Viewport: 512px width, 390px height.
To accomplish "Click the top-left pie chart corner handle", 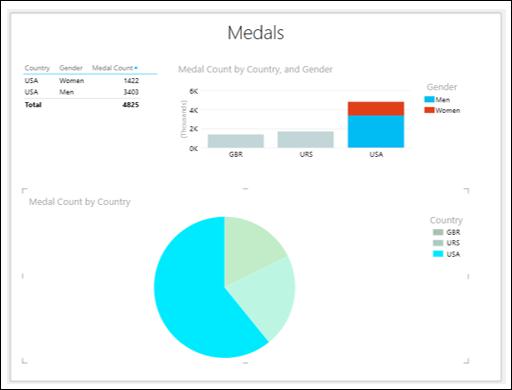I will pyautogui.click(x=24, y=191).
